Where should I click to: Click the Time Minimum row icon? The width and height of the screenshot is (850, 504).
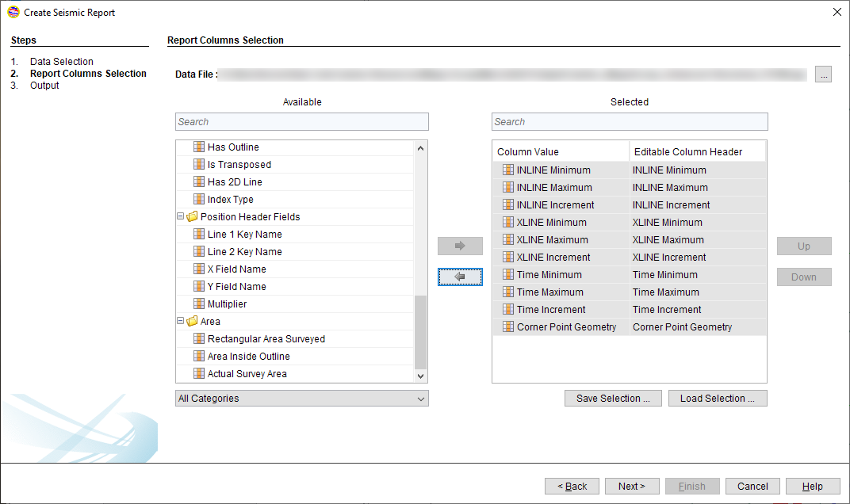coord(508,274)
